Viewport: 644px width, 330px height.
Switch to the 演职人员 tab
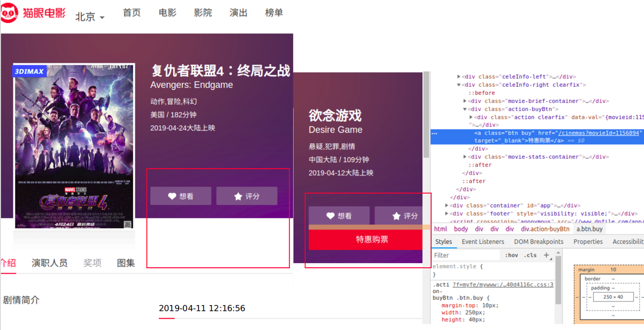point(49,263)
